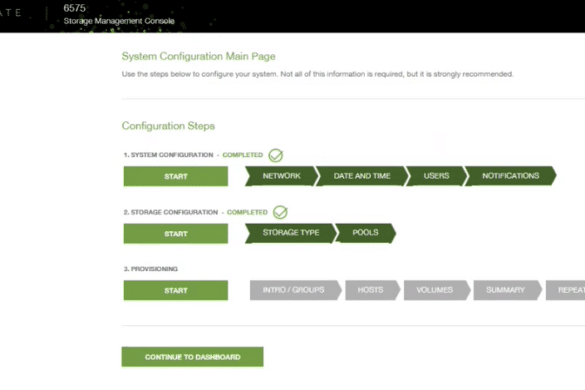Image resolution: width=585 pixels, height=390 pixels.
Task: Click the '3. PROVISIONING' label
Action: point(151,269)
